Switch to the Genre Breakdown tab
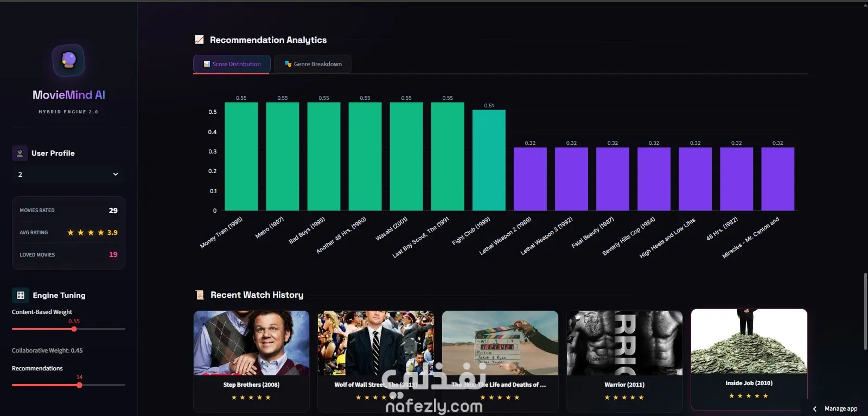Image resolution: width=868 pixels, height=416 pixels. click(x=312, y=64)
